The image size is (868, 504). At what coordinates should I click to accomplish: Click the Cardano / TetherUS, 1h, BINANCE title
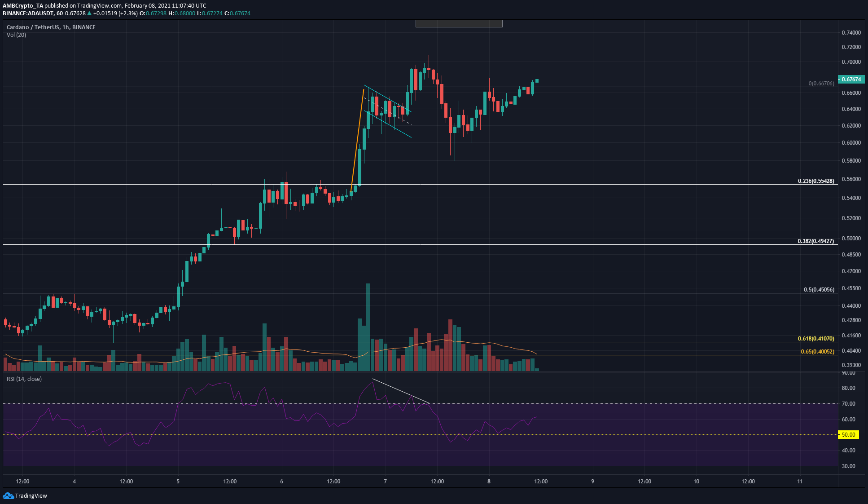51,27
